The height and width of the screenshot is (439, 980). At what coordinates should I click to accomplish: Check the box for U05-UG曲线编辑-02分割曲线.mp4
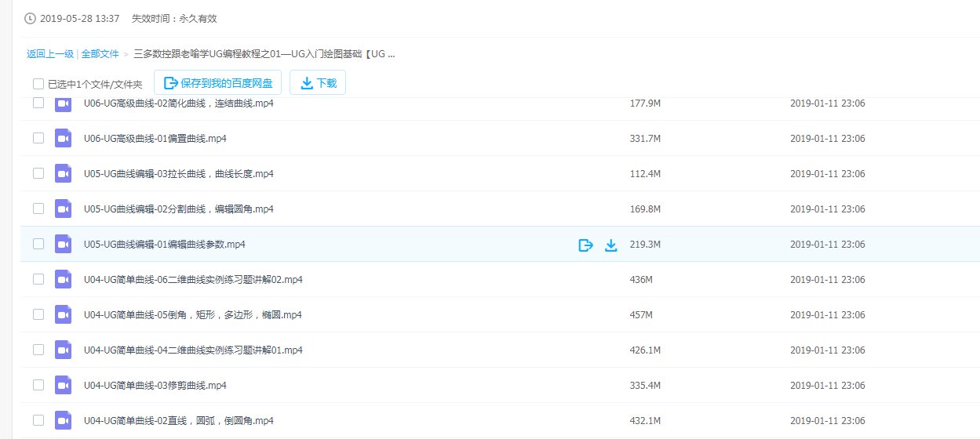(x=38, y=209)
